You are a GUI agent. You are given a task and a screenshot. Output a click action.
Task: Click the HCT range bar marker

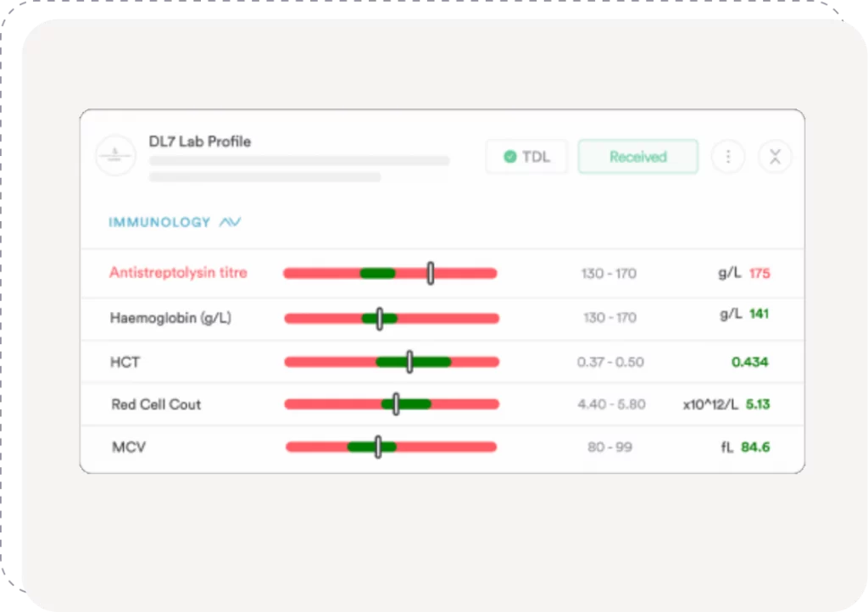pos(410,362)
